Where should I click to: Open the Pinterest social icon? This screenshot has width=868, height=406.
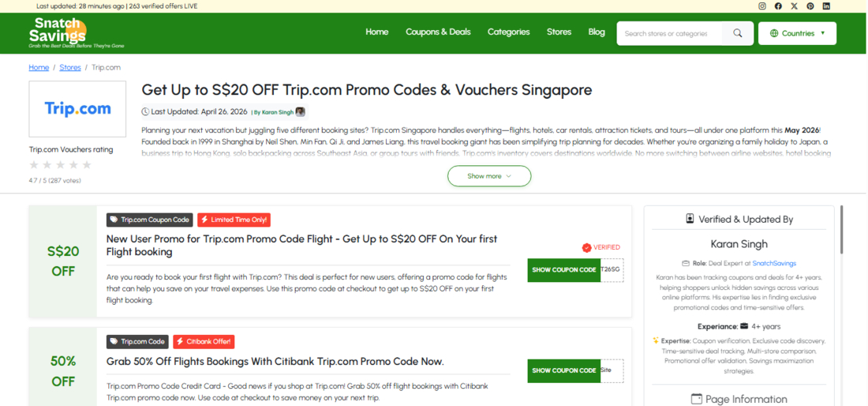tap(810, 6)
